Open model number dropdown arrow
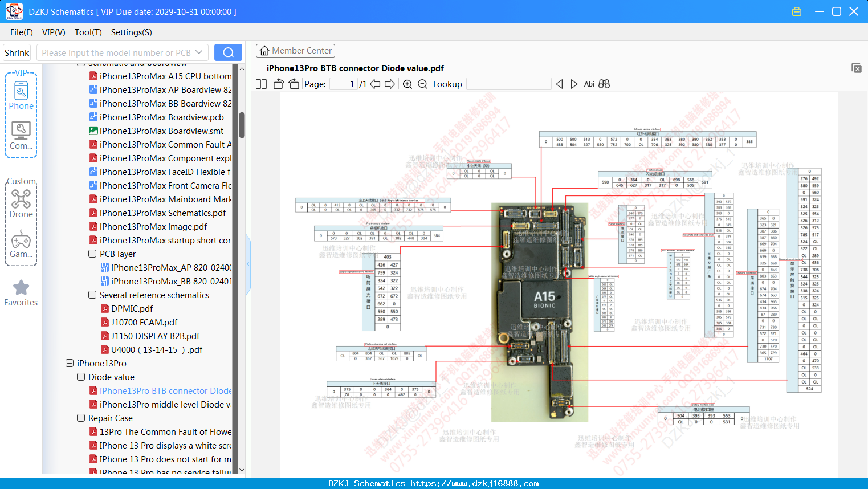The height and width of the screenshot is (489, 868). coord(199,52)
